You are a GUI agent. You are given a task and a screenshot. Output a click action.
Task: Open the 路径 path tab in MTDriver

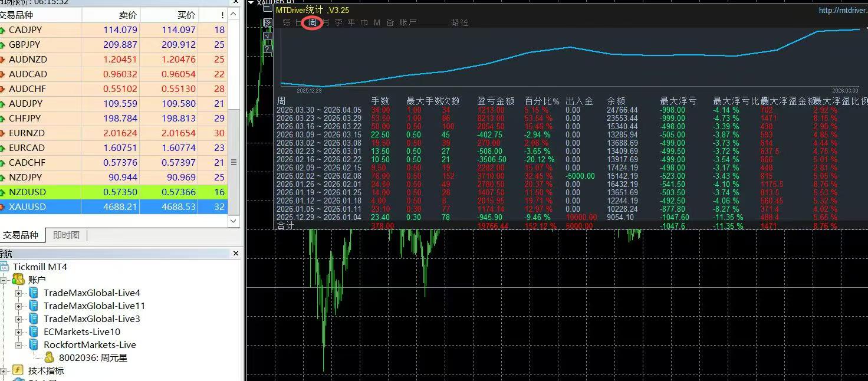coord(460,23)
